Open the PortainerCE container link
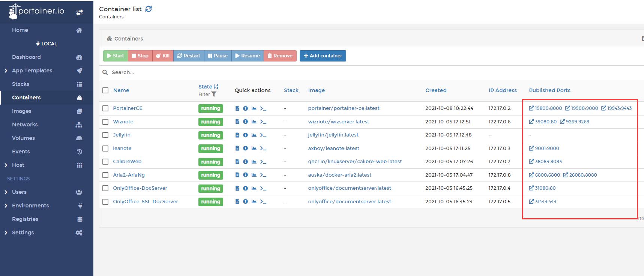This screenshot has width=644, height=276. click(128, 108)
